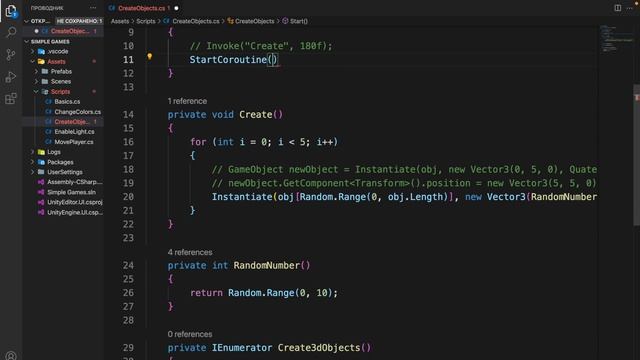This screenshot has height=360, width=640.
Task: Click the for loop statement on line 16
Action: 264,142
